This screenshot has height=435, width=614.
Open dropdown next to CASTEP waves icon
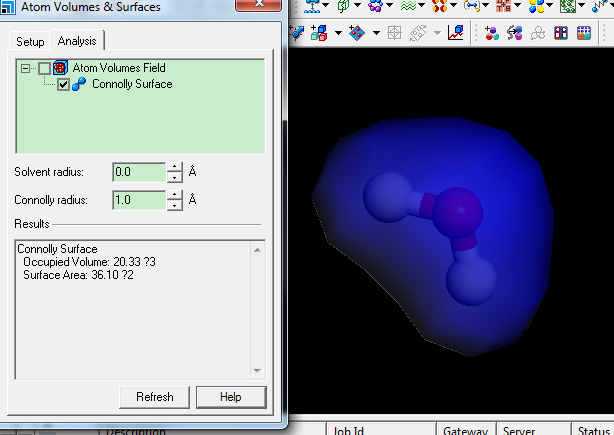[x=421, y=5]
